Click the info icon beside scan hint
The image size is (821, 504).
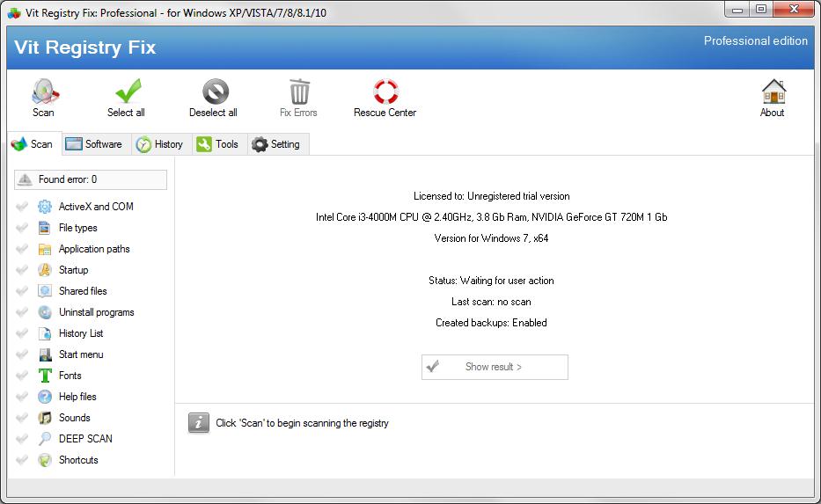199,423
